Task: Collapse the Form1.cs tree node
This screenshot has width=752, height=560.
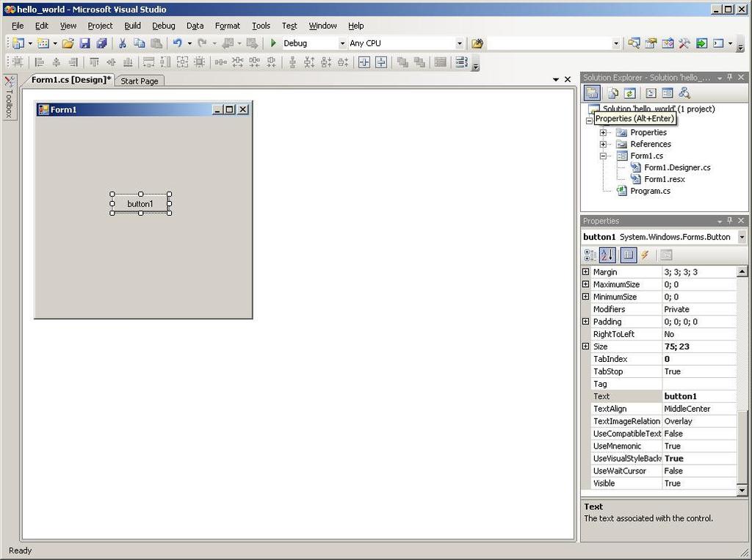Action: click(x=604, y=156)
